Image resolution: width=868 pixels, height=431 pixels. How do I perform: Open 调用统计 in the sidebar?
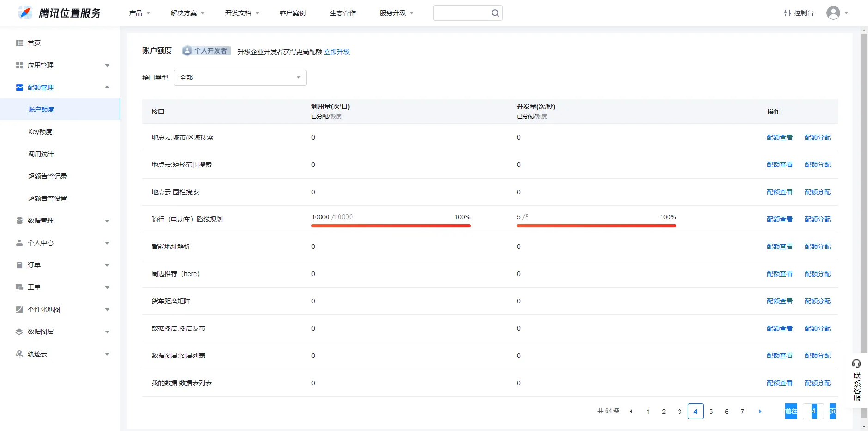coord(41,154)
